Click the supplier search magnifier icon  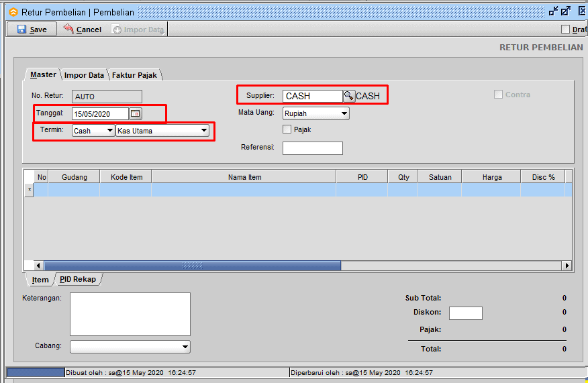(x=348, y=96)
